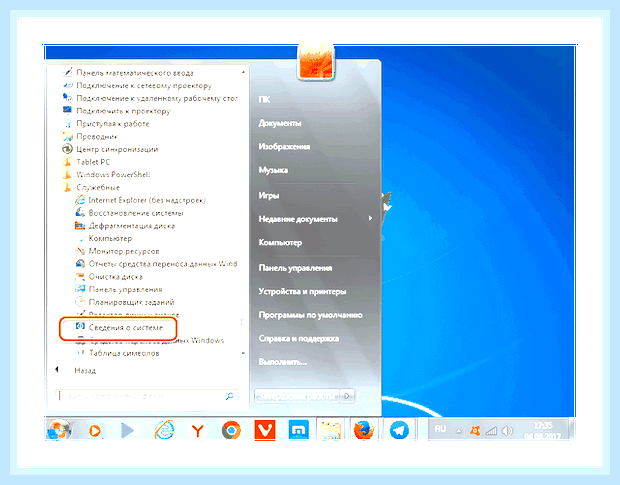Click Выполнить... to open Run dialog
The image size is (620, 485).
click(283, 362)
